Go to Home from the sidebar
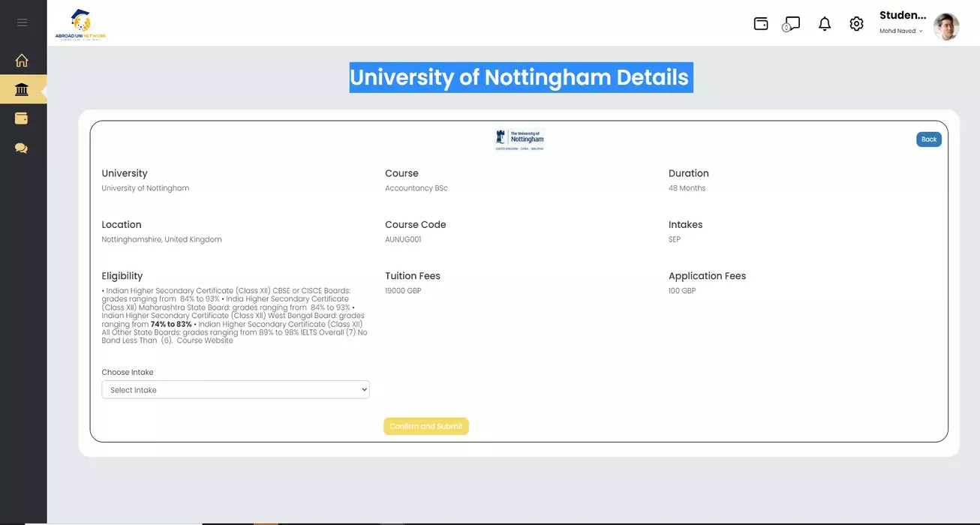Image resolution: width=980 pixels, height=525 pixels. pos(22,61)
